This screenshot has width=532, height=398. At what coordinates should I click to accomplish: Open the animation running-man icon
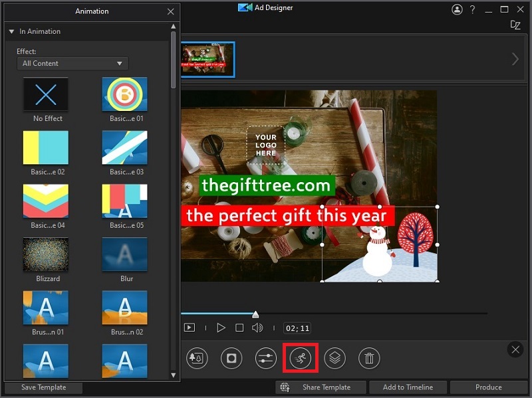(x=301, y=358)
